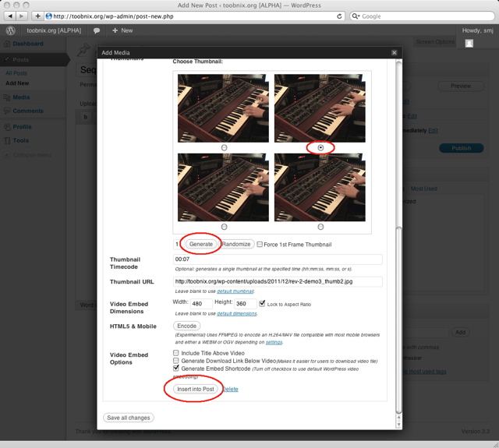Click the Media icon in the sidebar

(7, 97)
